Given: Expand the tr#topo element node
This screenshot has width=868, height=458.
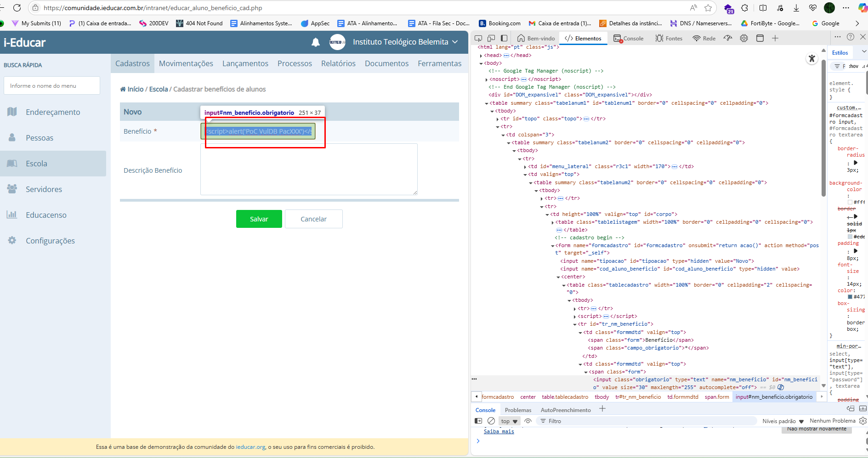Looking at the screenshot, I should coord(498,119).
